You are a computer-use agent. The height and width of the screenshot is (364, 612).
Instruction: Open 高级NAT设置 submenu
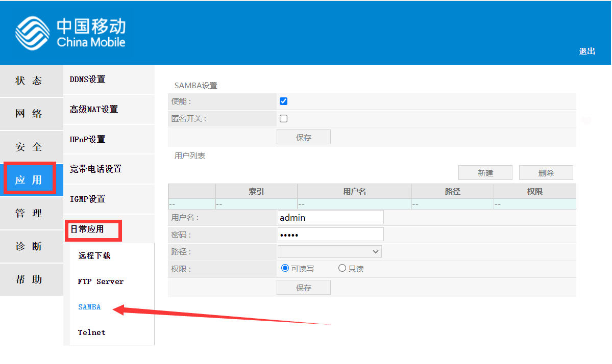pyautogui.click(x=109, y=110)
